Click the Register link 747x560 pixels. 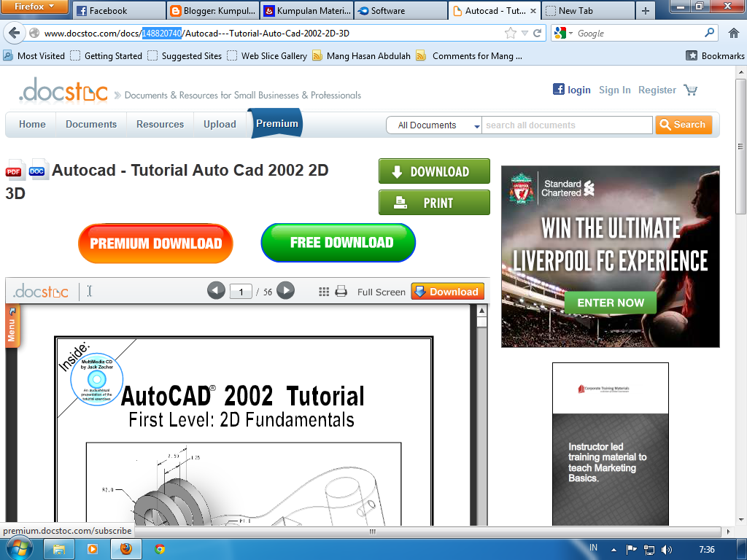(x=657, y=90)
